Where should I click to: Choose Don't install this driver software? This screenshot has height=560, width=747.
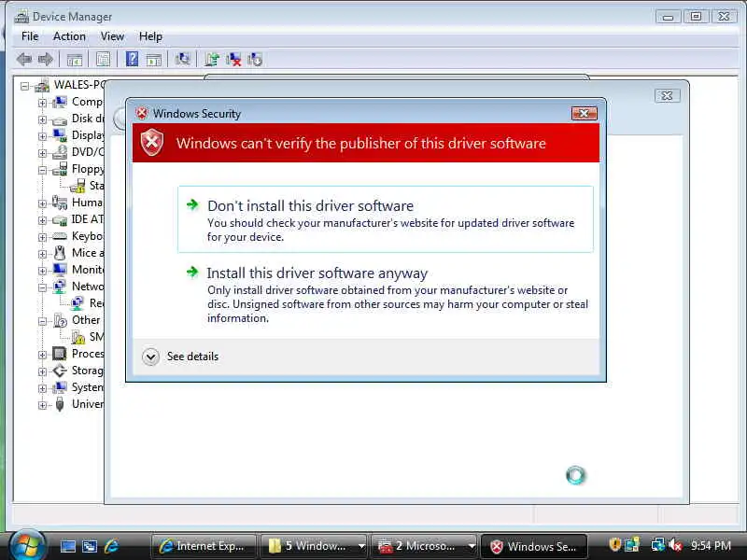click(386, 219)
